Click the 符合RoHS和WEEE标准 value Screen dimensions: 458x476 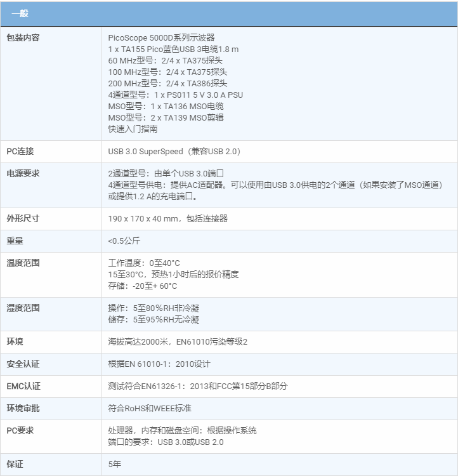(x=150, y=408)
